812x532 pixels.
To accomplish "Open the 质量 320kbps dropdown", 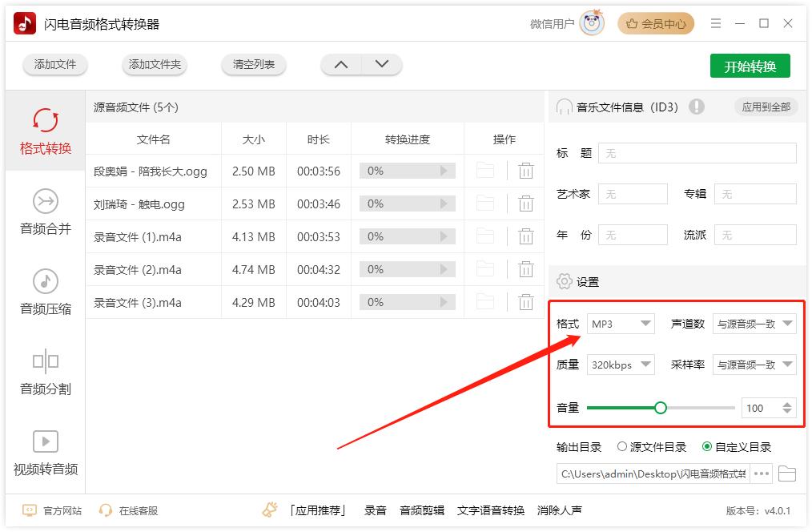I will [621, 365].
